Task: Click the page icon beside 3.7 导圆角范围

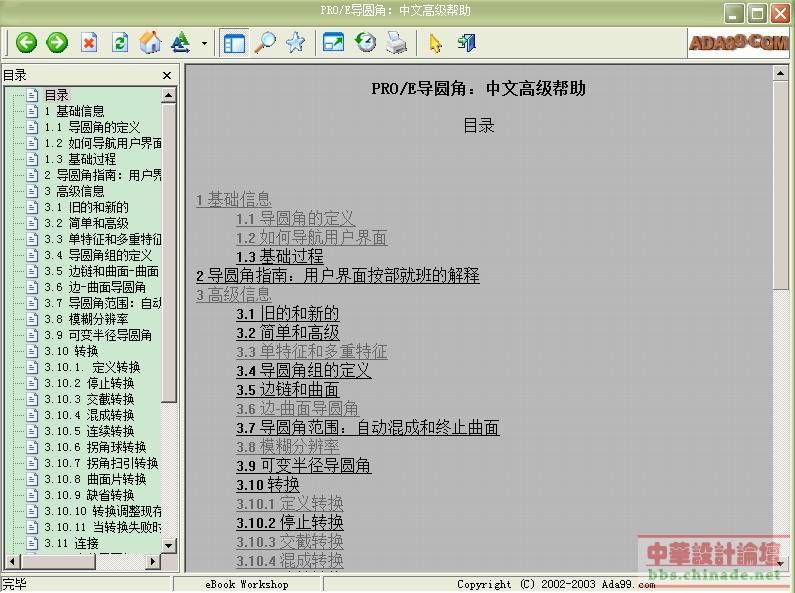Action: (32, 303)
